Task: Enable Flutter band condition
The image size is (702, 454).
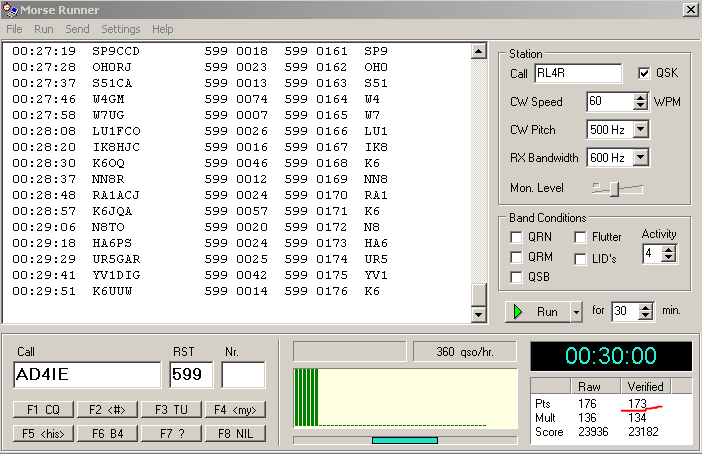Action: click(581, 237)
